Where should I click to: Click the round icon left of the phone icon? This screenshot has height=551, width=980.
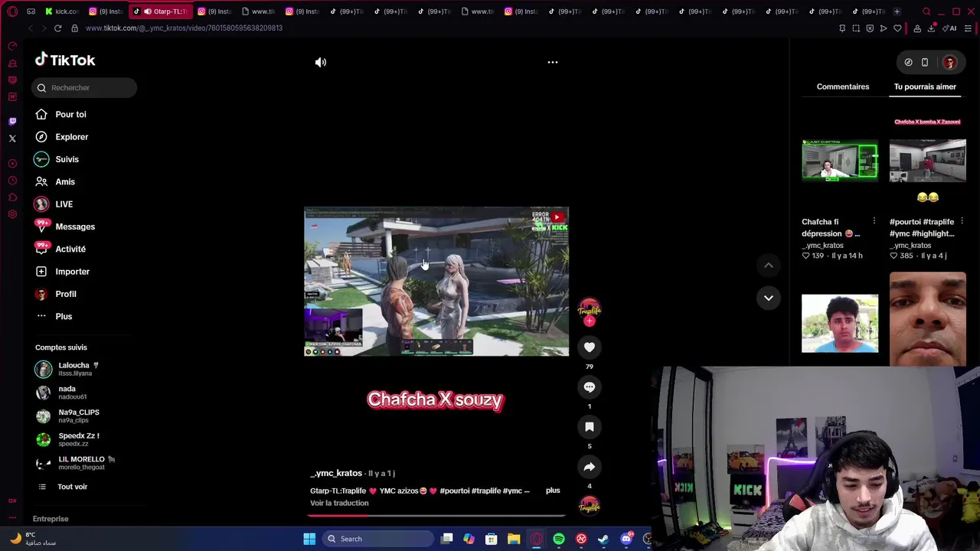coord(908,62)
